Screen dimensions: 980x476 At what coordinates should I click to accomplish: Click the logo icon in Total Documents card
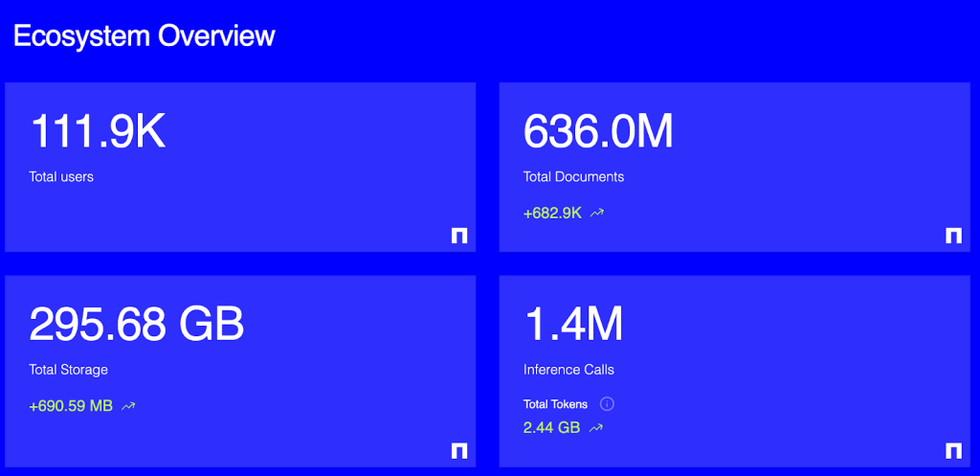point(953,236)
